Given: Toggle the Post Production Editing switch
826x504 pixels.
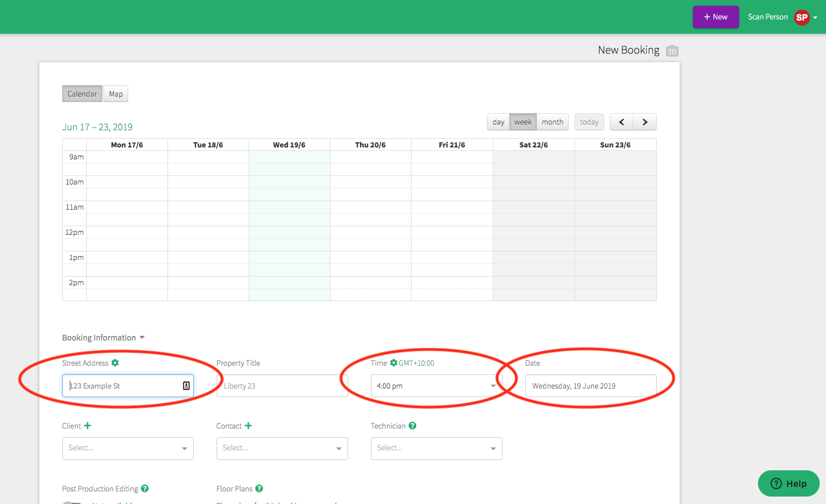Looking at the screenshot, I should point(72,502).
